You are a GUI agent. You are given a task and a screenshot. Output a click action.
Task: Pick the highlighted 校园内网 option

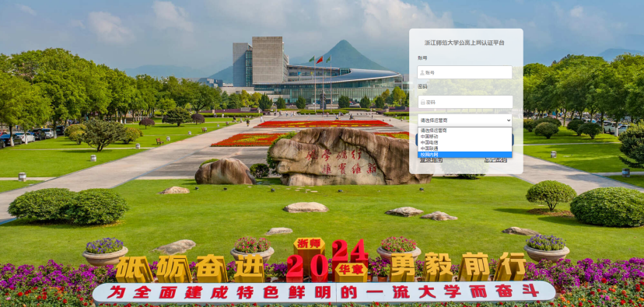point(465,155)
